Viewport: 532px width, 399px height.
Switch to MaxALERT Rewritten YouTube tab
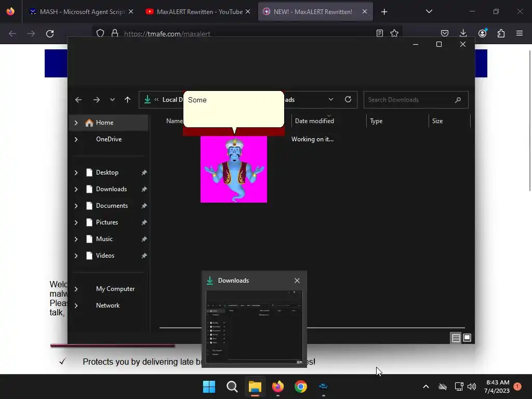tap(199, 11)
